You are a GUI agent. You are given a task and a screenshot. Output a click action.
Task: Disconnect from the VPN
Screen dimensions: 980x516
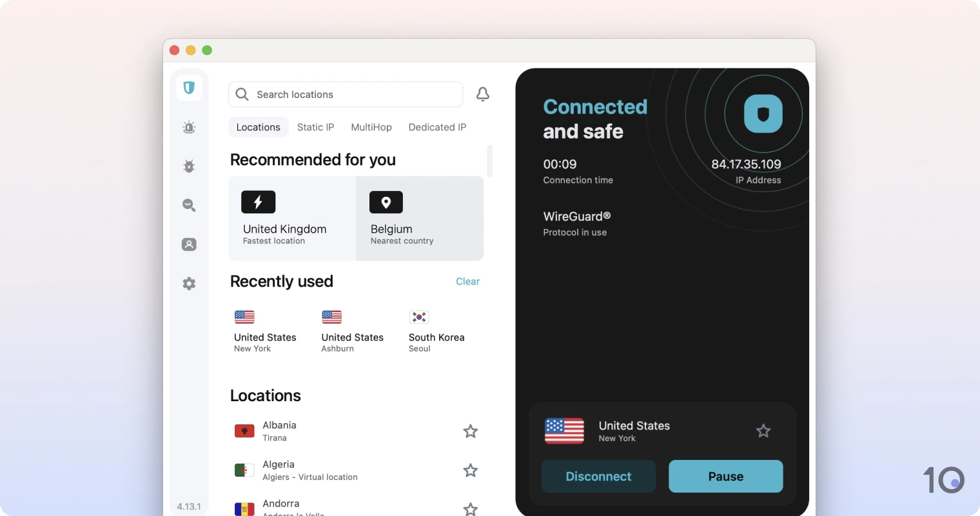point(598,476)
